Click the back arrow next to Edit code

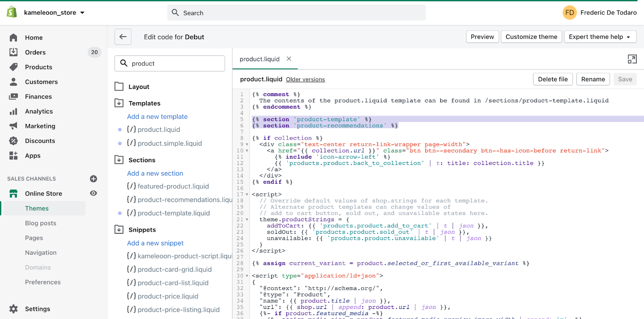[123, 37]
